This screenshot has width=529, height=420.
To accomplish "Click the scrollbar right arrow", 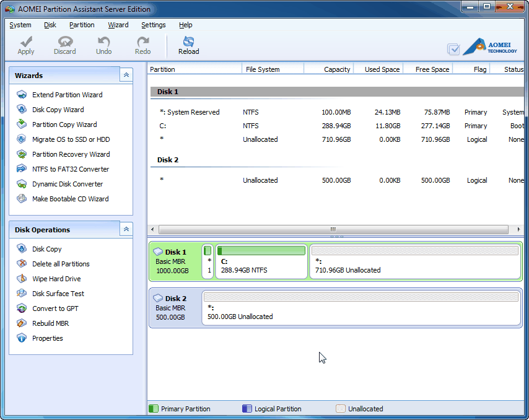I will [518, 229].
